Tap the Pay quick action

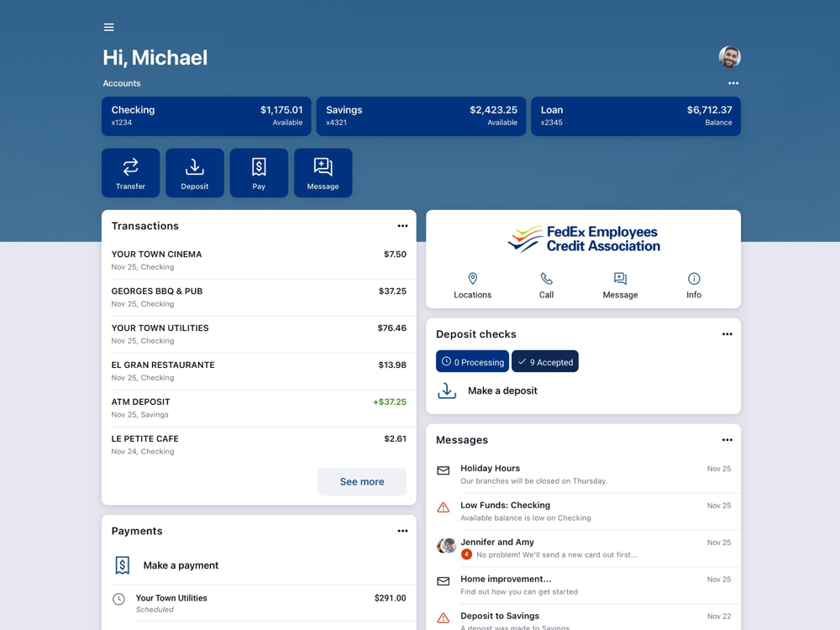[x=259, y=173]
